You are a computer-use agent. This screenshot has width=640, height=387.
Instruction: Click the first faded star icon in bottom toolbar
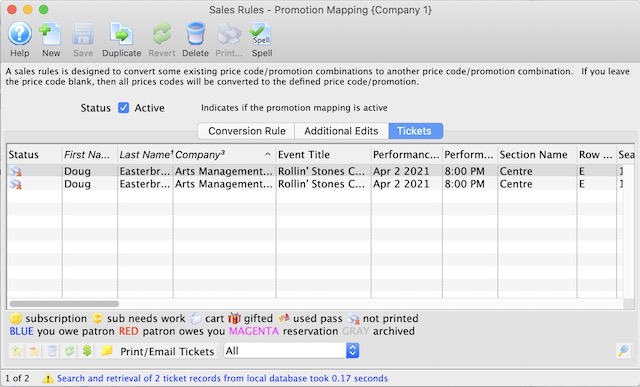pos(17,351)
